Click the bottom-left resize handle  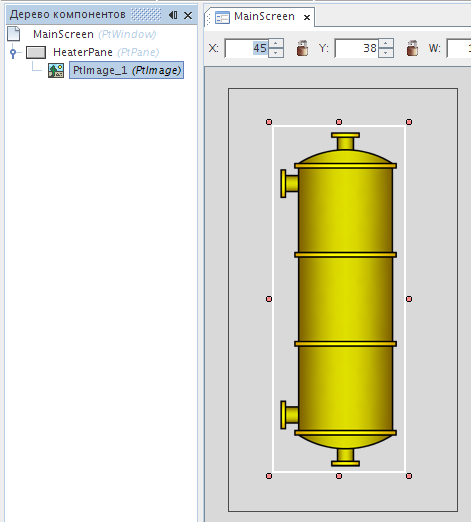coord(269,476)
